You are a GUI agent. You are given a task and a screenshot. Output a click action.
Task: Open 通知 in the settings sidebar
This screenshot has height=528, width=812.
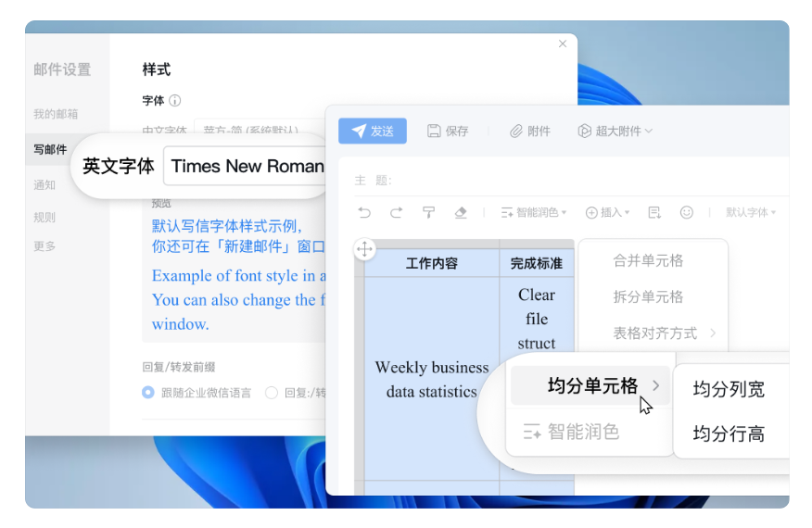click(45, 184)
